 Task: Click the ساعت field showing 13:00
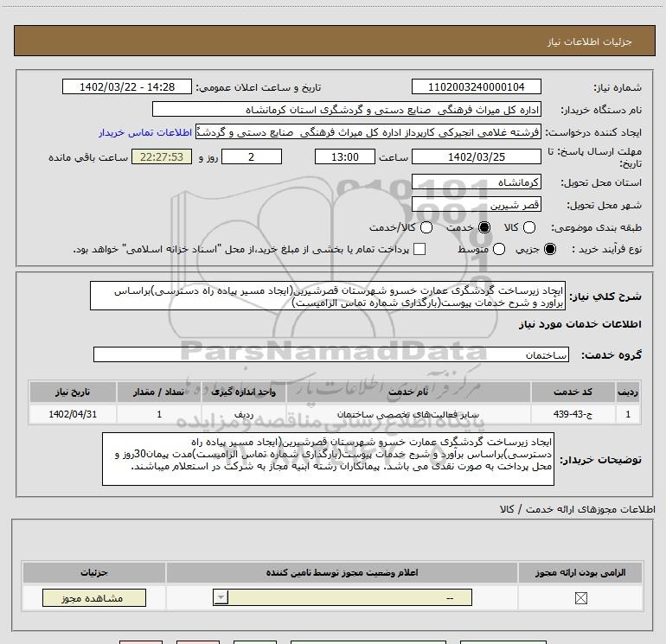(345, 156)
